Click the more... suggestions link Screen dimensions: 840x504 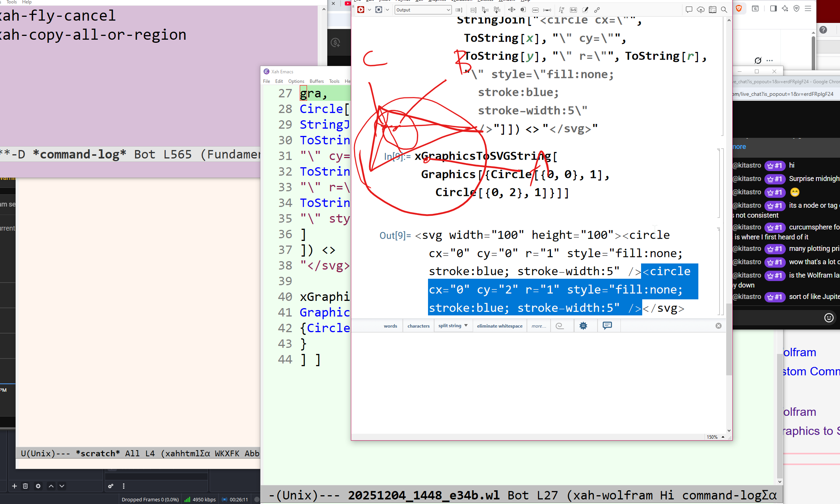pyautogui.click(x=538, y=326)
